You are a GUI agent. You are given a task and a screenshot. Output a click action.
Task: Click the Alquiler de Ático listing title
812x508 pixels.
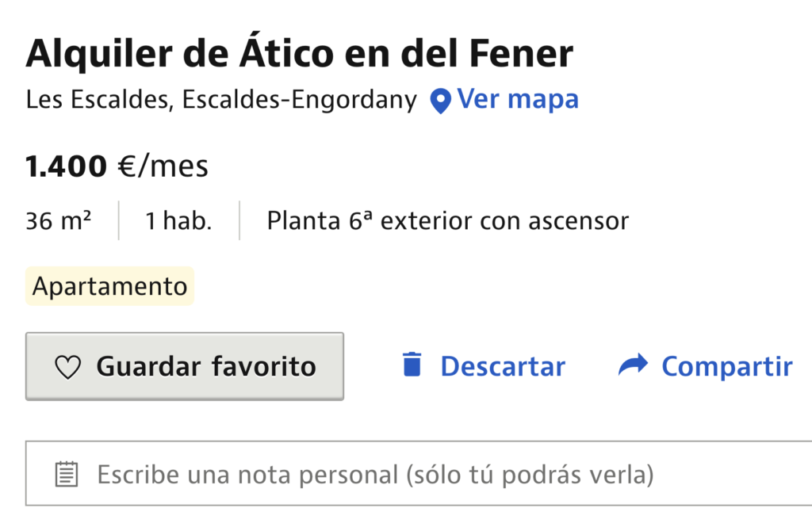click(x=299, y=54)
